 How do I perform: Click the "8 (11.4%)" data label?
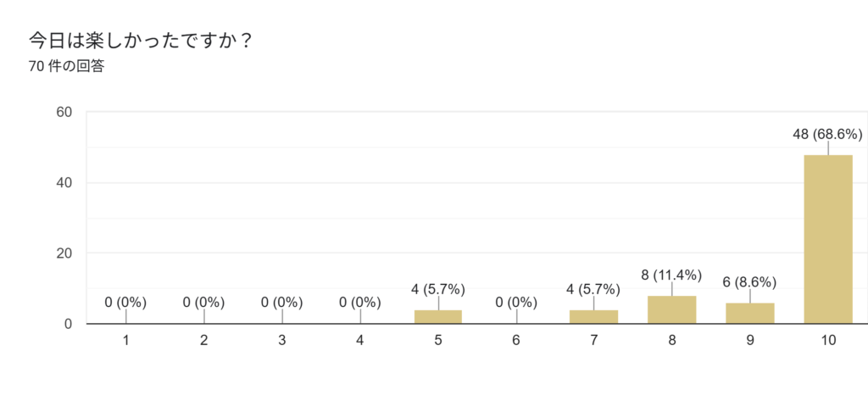pos(671,275)
